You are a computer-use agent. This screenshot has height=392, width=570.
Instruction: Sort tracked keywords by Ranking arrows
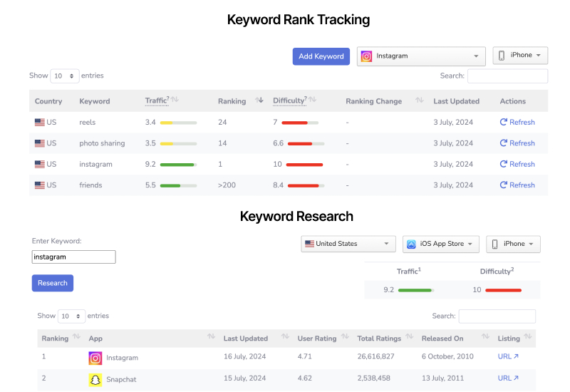pyautogui.click(x=259, y=100)
